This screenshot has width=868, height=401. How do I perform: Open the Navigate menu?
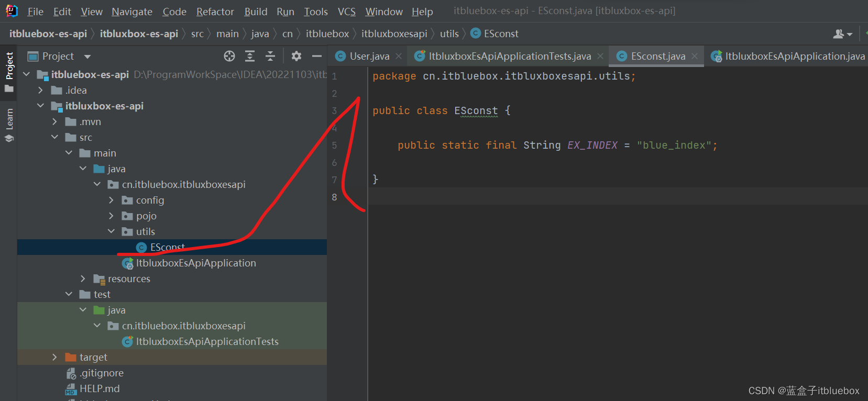132,12
